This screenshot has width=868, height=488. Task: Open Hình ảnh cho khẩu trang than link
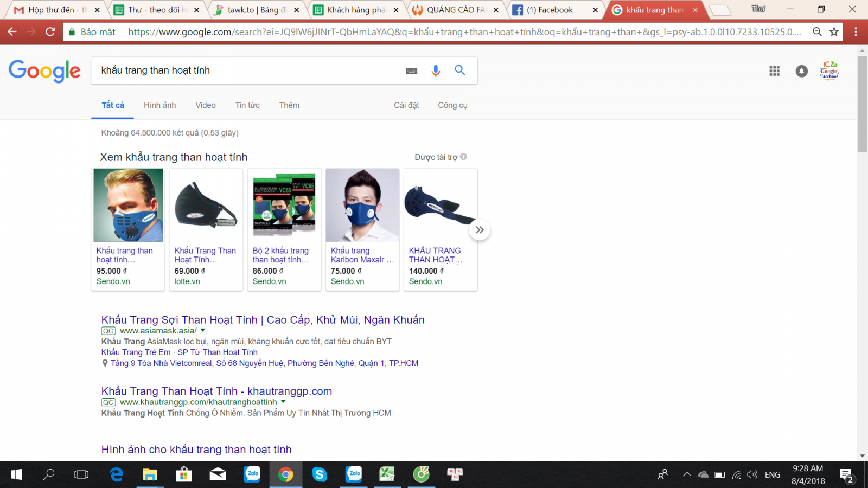[196, 450]
